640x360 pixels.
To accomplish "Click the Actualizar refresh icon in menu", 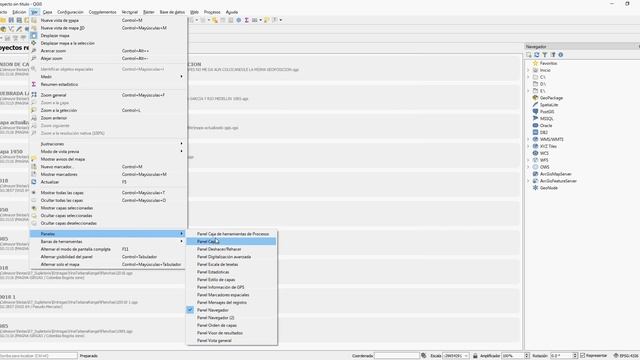I will (x=34, y=182).
